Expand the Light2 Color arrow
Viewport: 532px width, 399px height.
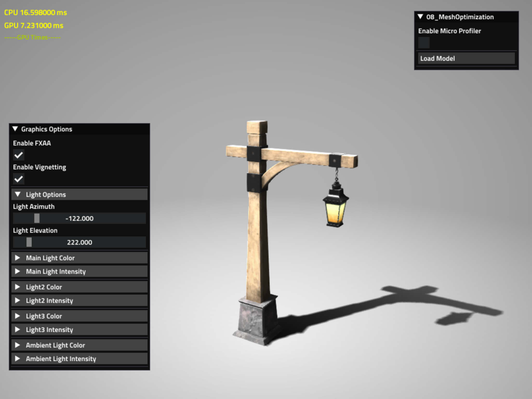(x=17, y=287)
